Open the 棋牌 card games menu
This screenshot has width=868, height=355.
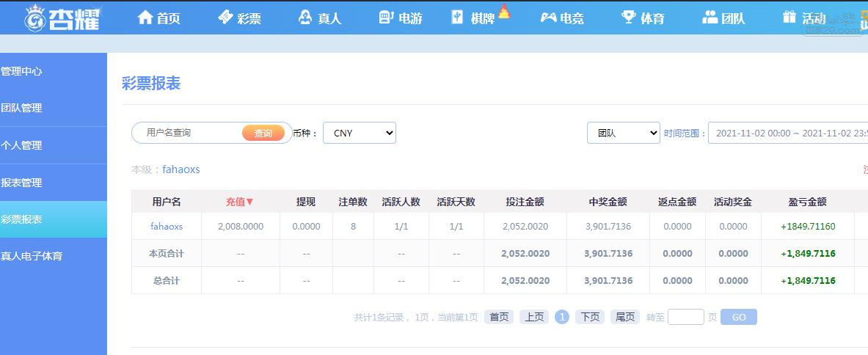475,18
